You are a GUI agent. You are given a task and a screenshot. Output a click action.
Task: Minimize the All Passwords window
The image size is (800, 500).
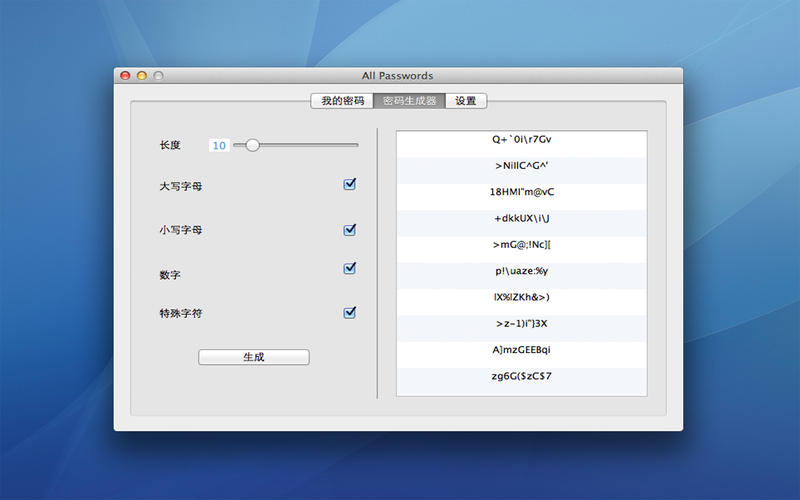[142, 76]
